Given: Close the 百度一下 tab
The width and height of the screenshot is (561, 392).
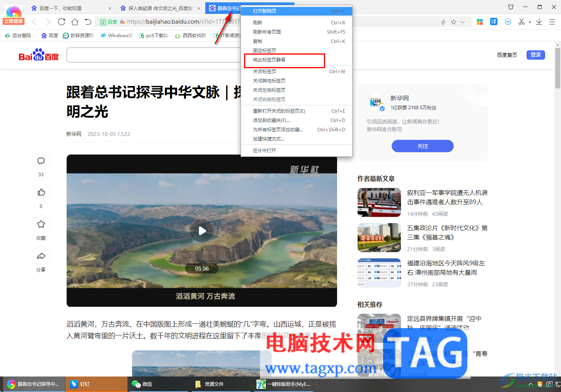Looking at the screenshot, I should 110,8.
